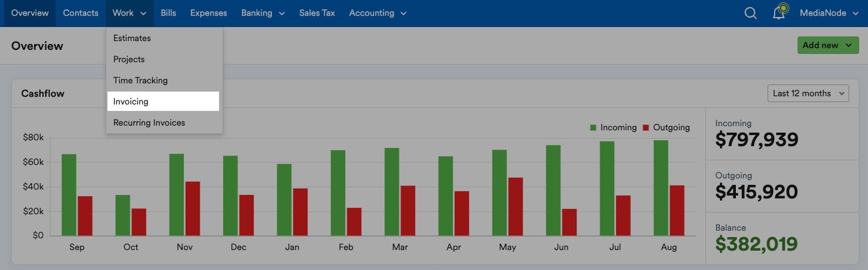
Task: Click the Balance amount $382,019
Action: tap(756, 244)
